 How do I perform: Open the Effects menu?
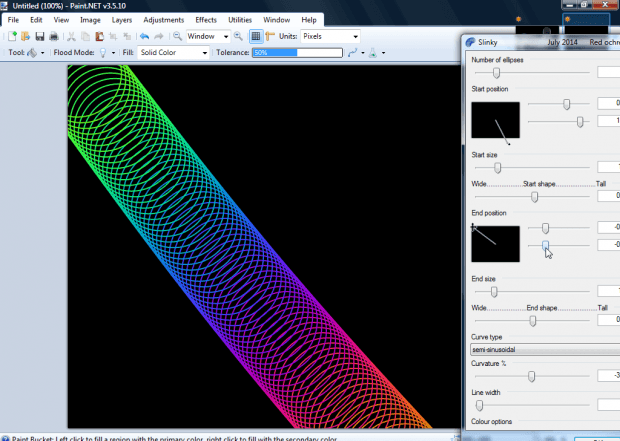[x=206, y=19]
